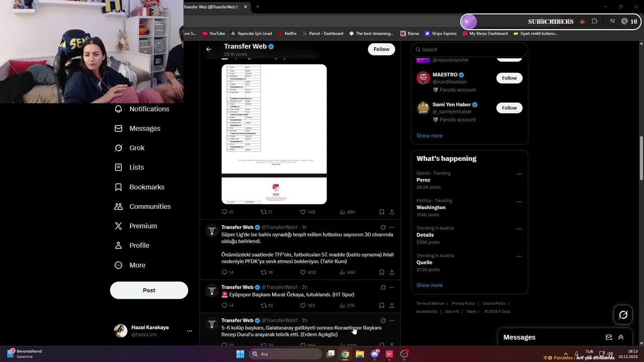The image size is (644, 362).
Task: Open more options on Eyüpspor Başkanı post
Action: [x=392, y=287]
